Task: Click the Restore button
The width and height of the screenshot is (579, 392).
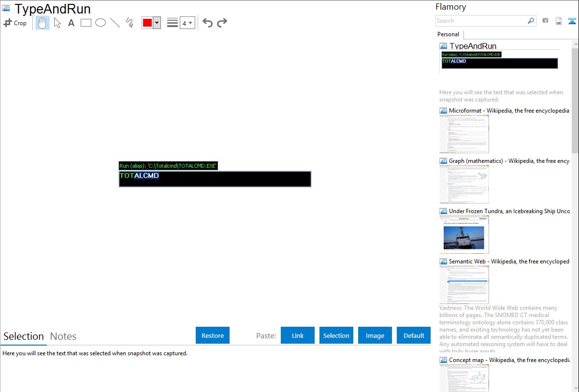Action: pyautogui.click(x=213, y=335)
